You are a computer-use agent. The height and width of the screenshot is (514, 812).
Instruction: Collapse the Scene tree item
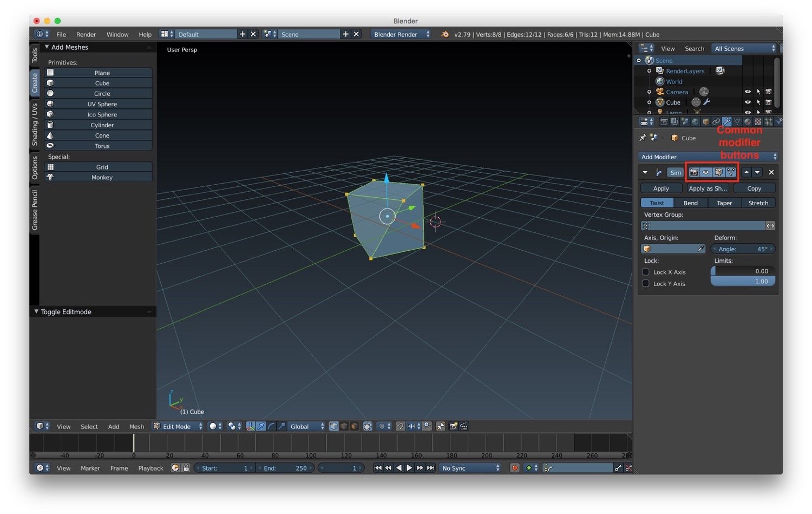pos(639,60)
